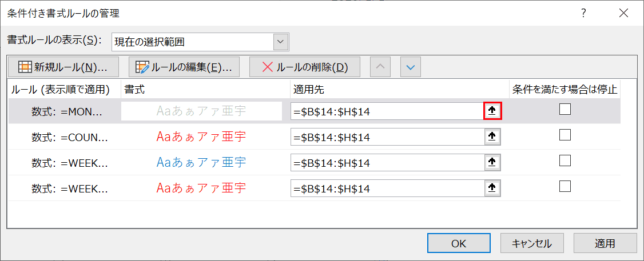Close the conditional formatting rules dialog
Image resolution: width=644 pixels, height=261 pixels.
[623, 13]
